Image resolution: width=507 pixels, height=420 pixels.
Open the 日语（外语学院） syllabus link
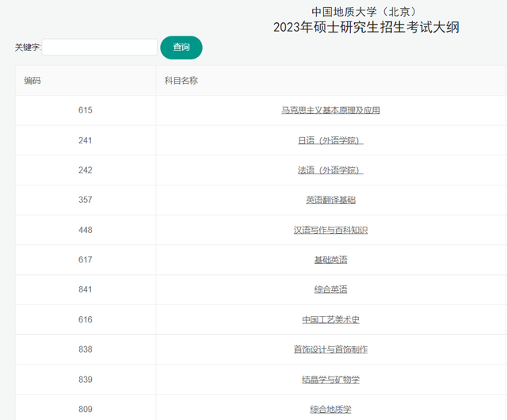(x=330, y=140)
